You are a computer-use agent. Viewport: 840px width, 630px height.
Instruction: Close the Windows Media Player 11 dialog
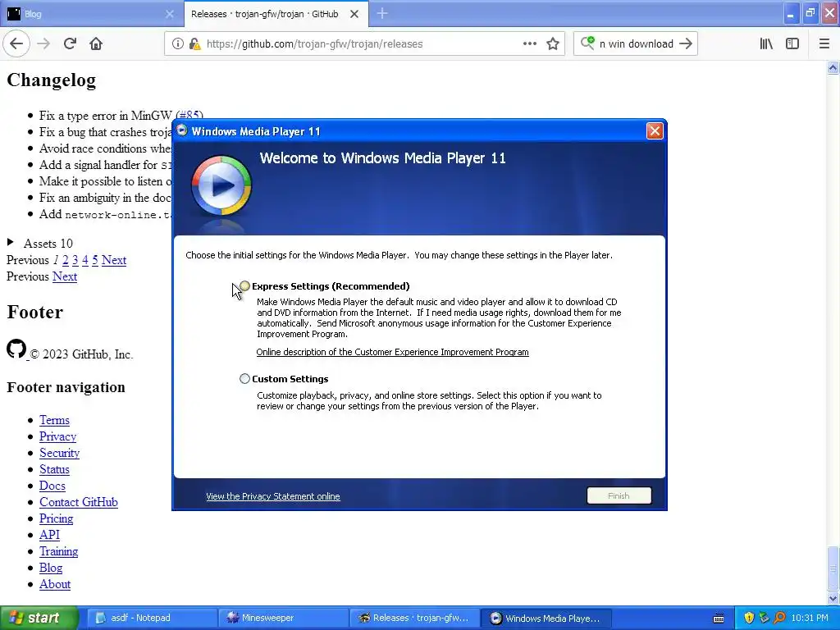pos(655,130)
